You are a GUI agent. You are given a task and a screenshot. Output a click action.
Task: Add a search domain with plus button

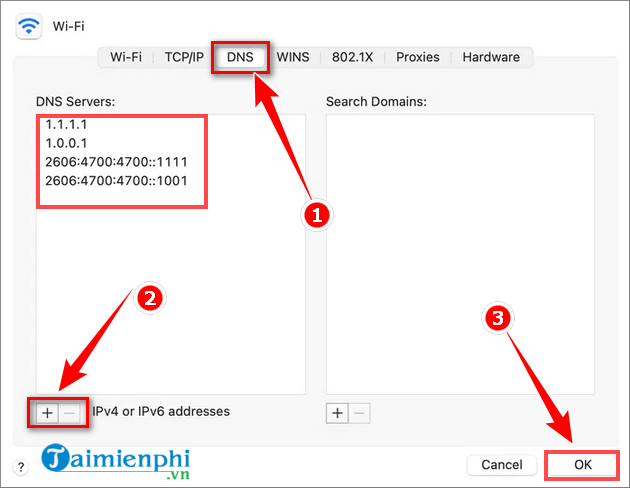[x=338, y=413]
